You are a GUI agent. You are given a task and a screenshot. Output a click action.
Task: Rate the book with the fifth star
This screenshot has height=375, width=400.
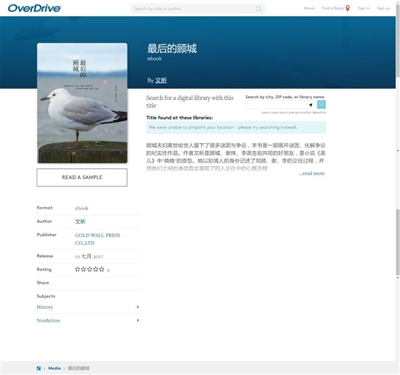pyautogui.click(x=102, y=269)
